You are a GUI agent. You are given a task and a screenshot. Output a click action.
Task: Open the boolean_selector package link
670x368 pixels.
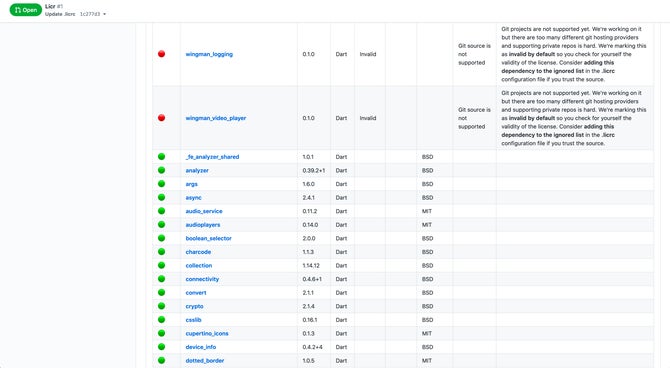click(209, 238)
